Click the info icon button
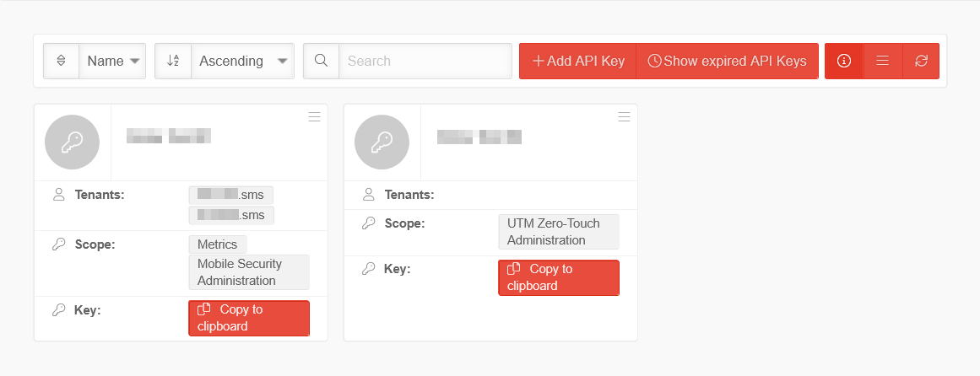Image resolution: width=980 pixels, height=376 pixels. (843, 61)
